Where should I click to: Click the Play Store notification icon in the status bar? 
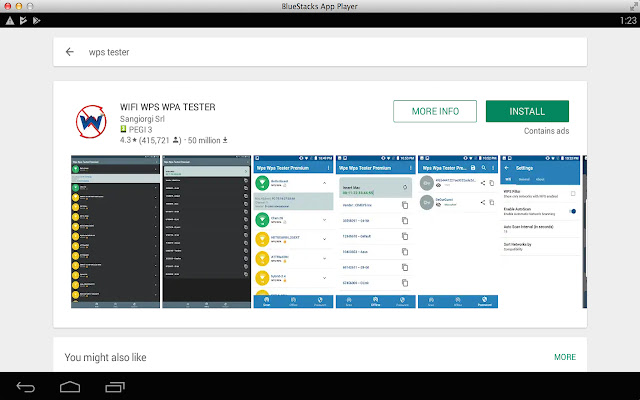click(23, 20)
